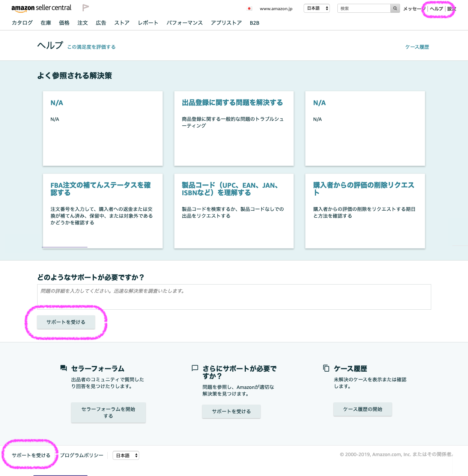
Task: Click the ケース履歴 documents icon
Action: tap(326, 368)
